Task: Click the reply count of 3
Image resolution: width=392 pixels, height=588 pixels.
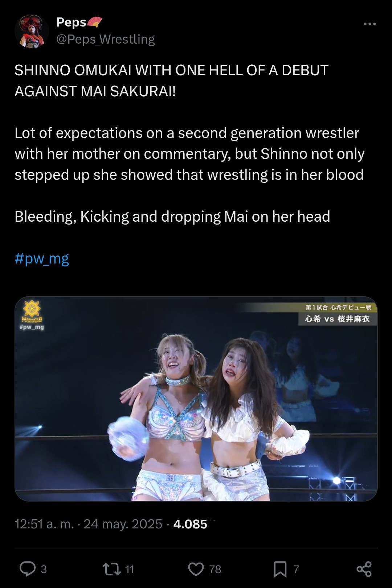Action: click(x=44, y=569)
